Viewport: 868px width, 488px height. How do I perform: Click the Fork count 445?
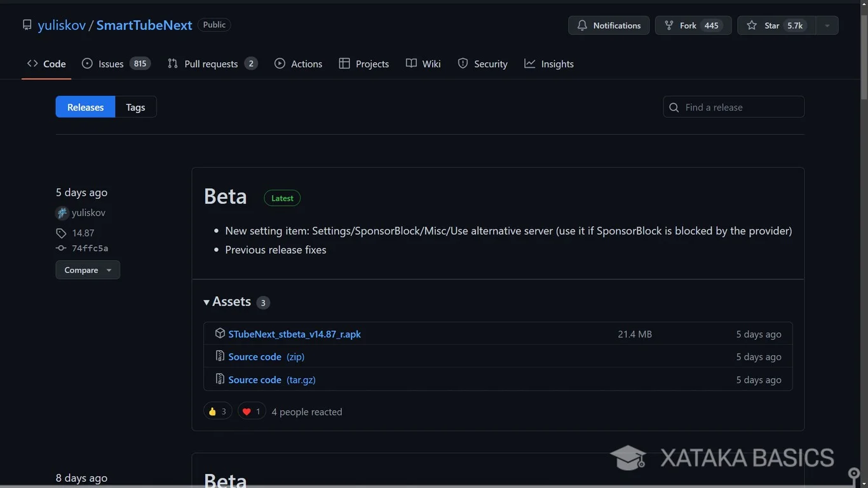tap(712, 25)
